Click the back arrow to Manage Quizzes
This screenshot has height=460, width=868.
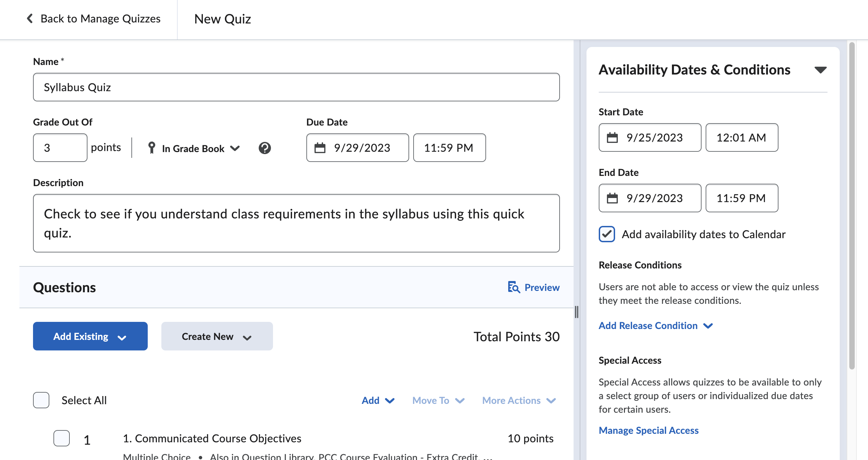click(x=30, y=19)
